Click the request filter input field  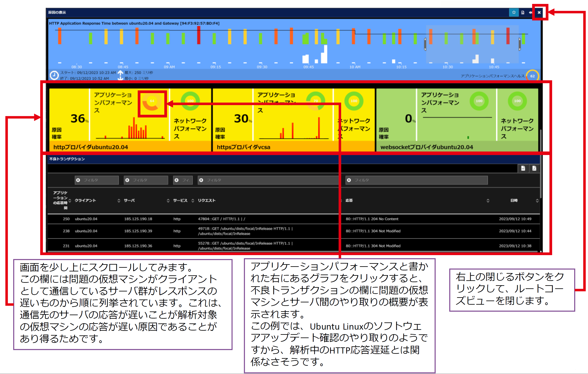click(268, 180)
